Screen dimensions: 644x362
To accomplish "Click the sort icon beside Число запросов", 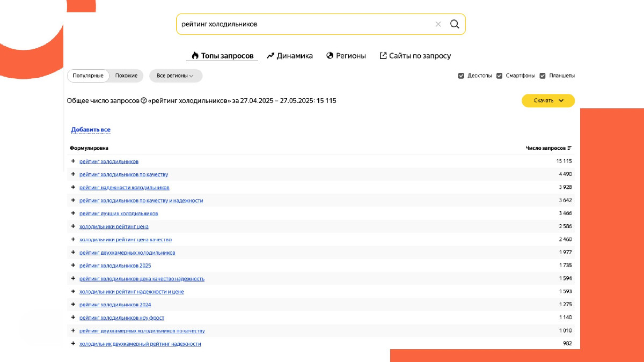I will pyautogui.click(x=569, y=149).
